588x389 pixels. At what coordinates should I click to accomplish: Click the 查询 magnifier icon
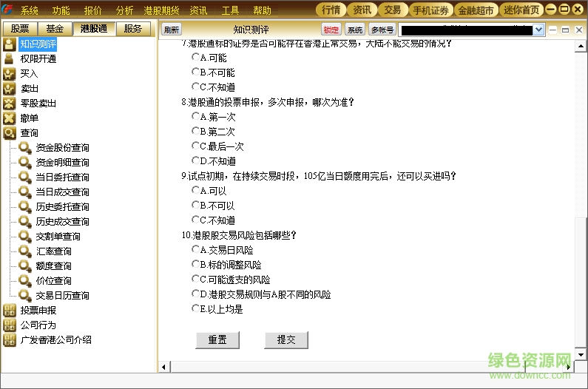10,133
